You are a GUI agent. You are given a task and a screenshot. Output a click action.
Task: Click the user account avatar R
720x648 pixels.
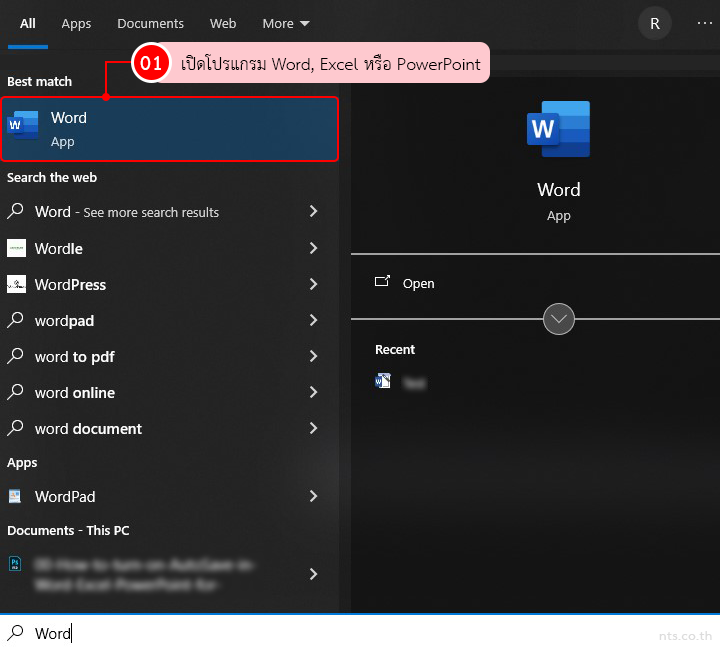pos(655,23)
